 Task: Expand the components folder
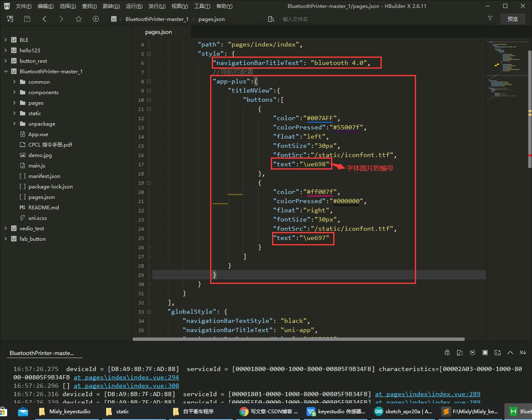point(14,92)
